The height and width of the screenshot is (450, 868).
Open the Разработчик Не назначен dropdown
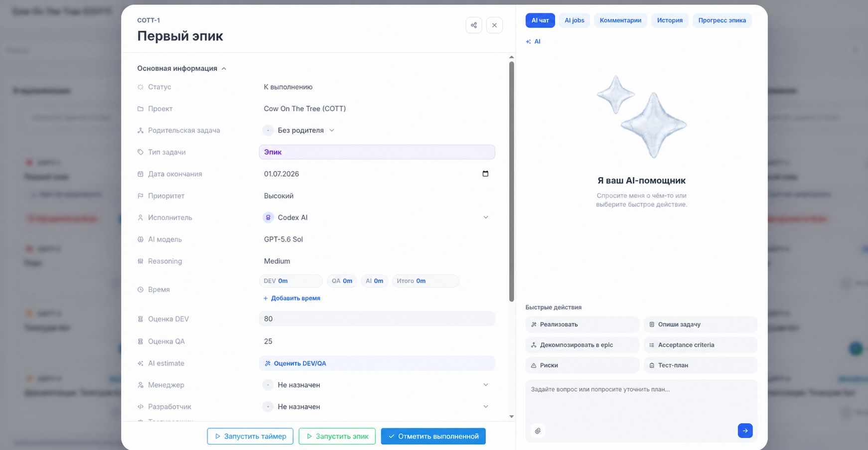377,407
